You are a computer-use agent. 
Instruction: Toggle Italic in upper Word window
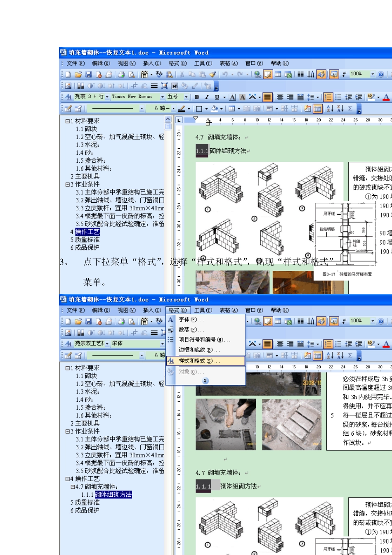coord(207,97)
